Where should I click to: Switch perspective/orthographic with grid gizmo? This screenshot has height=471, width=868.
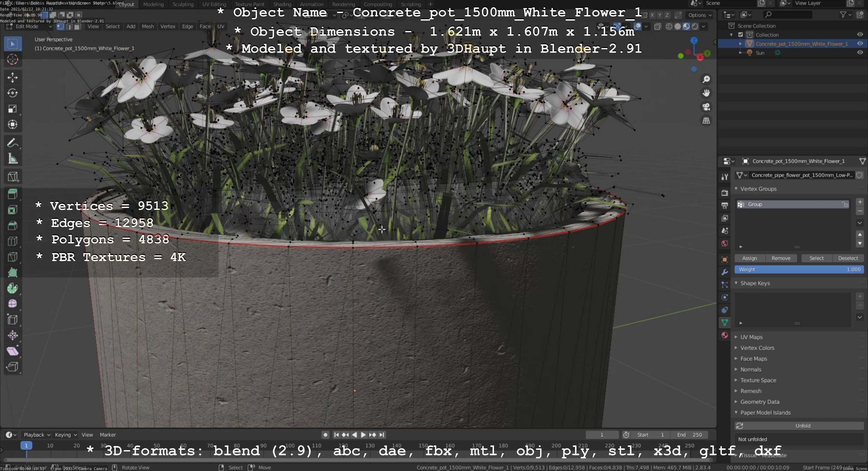706,121
